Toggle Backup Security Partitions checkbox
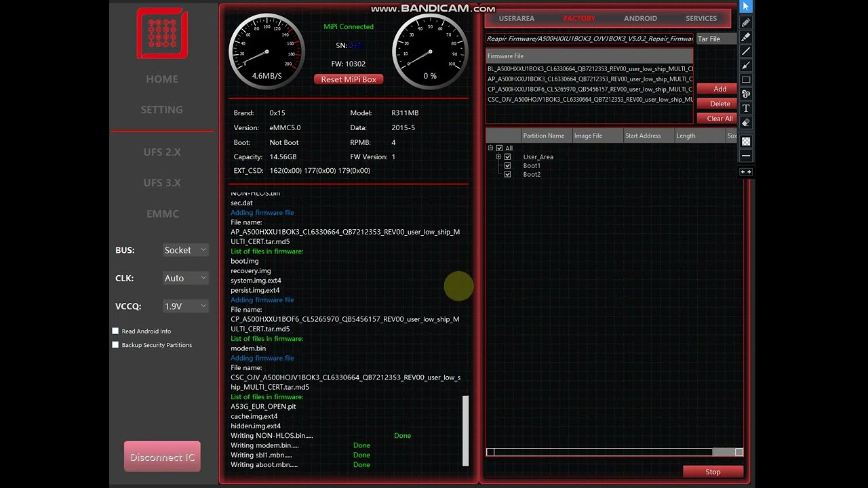The image size is (868, 488). click(115, 344)
